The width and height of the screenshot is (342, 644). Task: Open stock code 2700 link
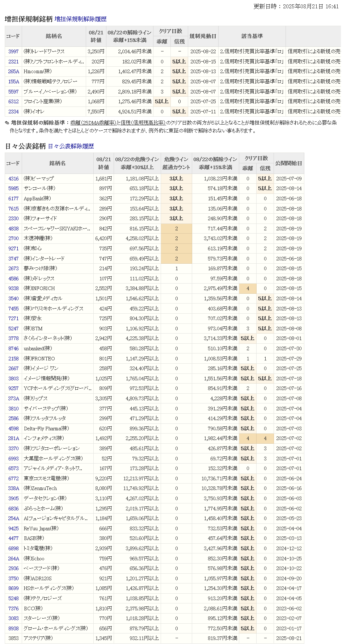[x=13, y=238]
